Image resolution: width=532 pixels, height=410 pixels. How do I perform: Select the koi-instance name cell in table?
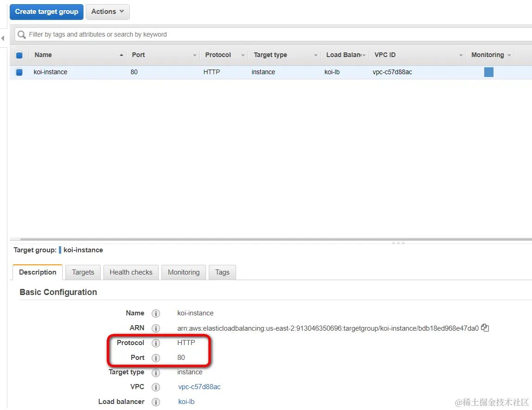point(51,72)
